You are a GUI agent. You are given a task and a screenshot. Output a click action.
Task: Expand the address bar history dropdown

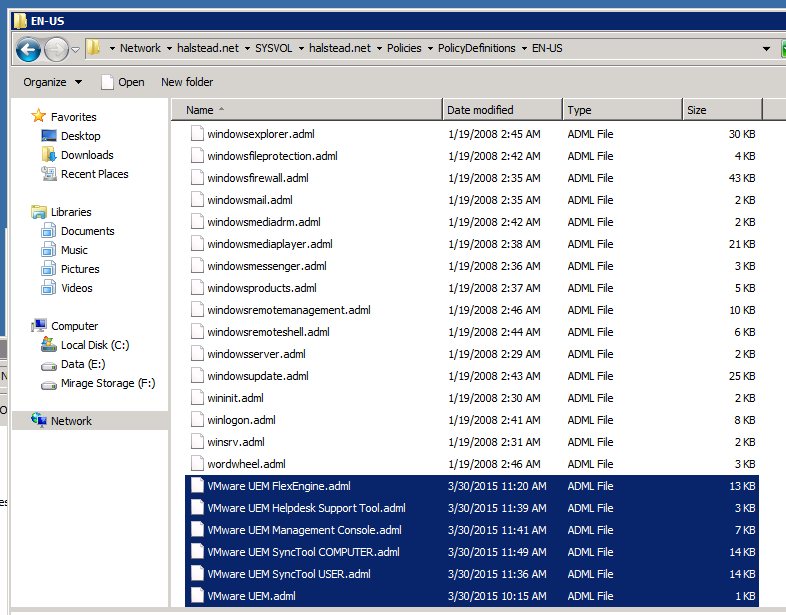point(766,49)
